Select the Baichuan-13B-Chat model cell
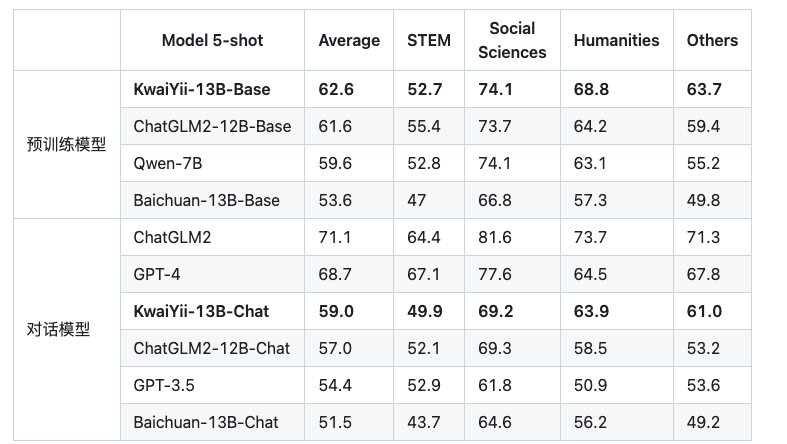Image resolution: width=787 pixels, height=444 pixels. (x=212, y=422)
